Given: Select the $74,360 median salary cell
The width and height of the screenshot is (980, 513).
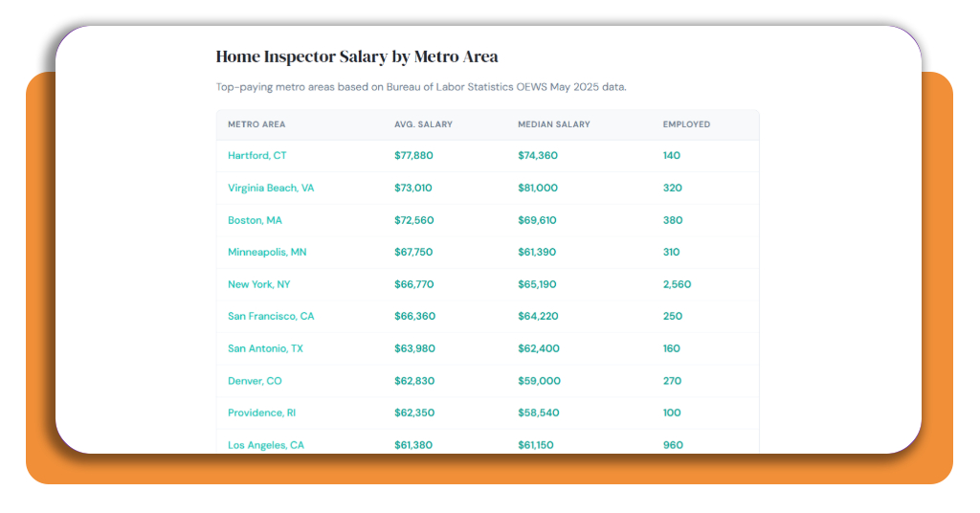Looking at the screenshot, I should click(x=538, y=156).
